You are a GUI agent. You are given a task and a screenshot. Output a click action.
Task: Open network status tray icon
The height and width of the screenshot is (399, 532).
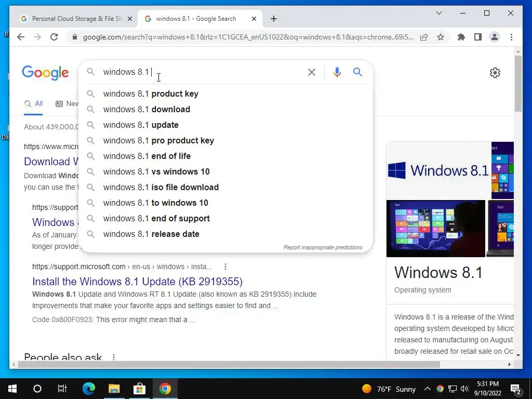coord(453,389)
